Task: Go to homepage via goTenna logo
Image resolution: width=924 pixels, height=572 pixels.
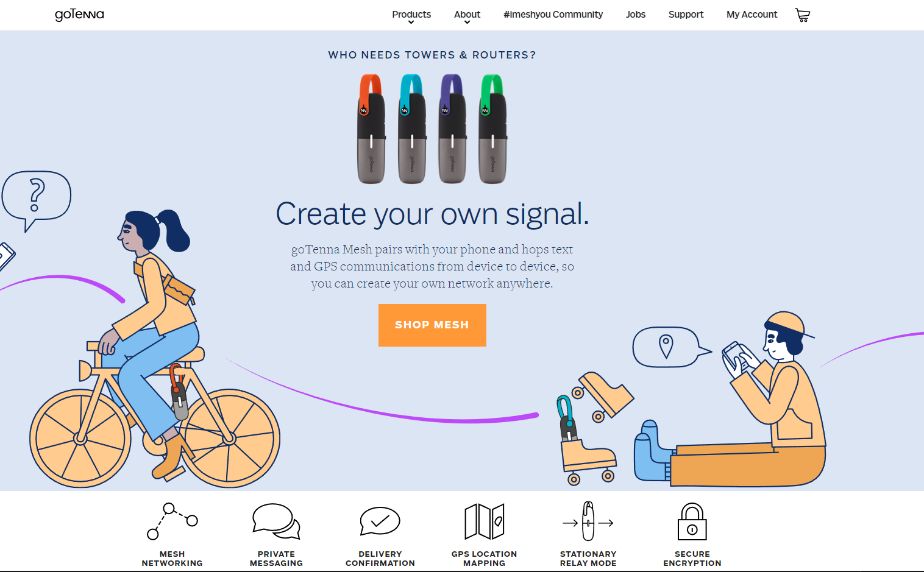Action: point(79,15)
